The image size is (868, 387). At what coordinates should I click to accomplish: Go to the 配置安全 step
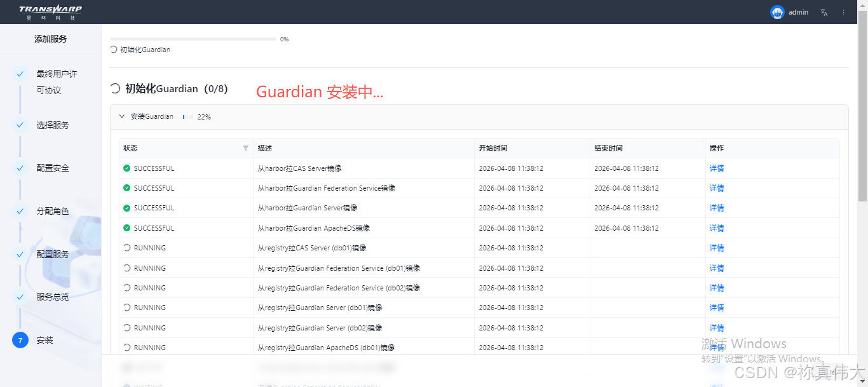click(x=53, y=168)
